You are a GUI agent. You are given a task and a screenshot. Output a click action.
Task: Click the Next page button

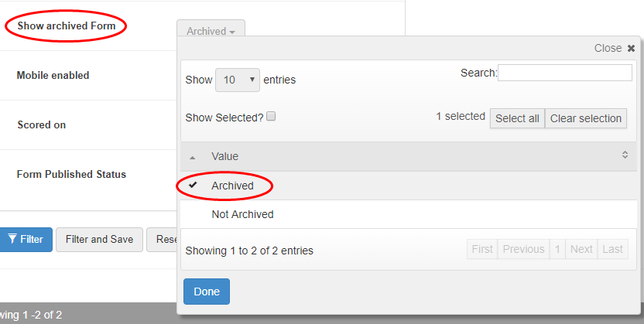coord(581,249)
